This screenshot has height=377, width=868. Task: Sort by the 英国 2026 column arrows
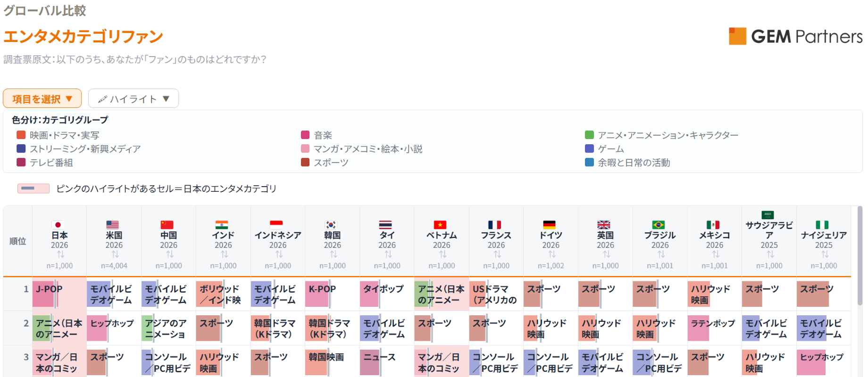coord(606,254)
